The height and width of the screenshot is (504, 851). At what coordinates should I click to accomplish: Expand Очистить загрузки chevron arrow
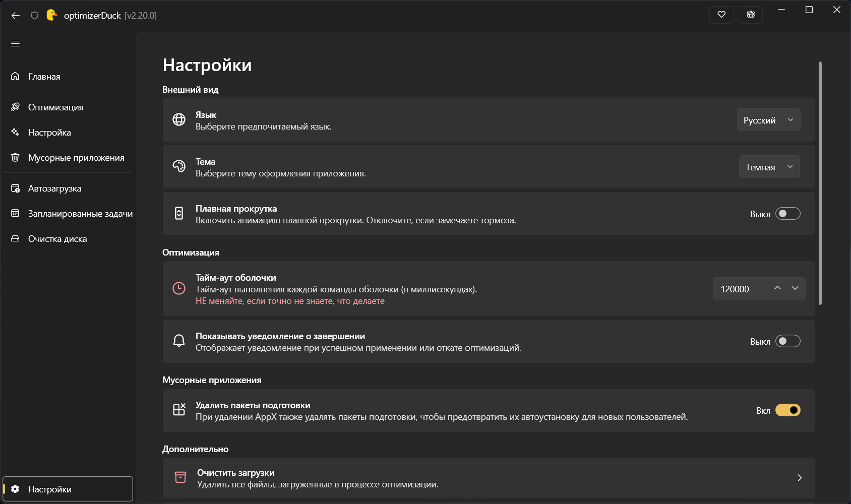[x=800, y=478]
